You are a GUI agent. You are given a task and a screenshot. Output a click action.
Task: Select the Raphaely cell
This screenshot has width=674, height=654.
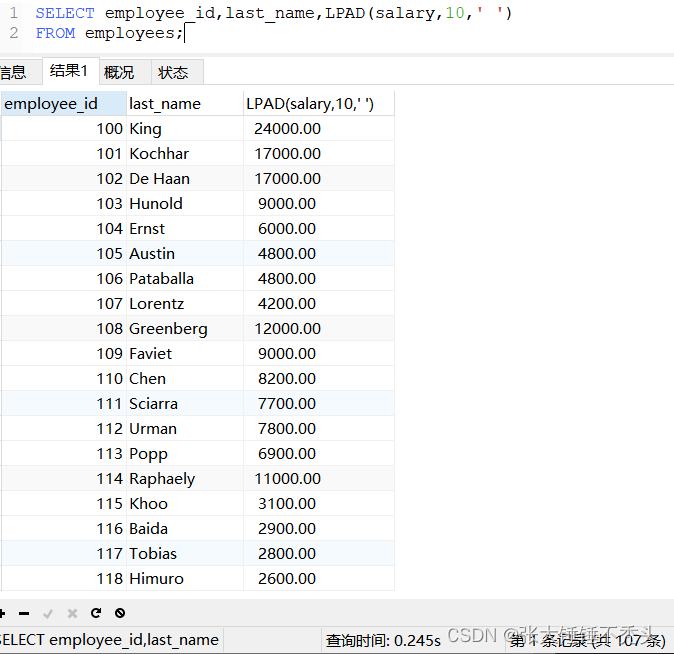(185, 479)
